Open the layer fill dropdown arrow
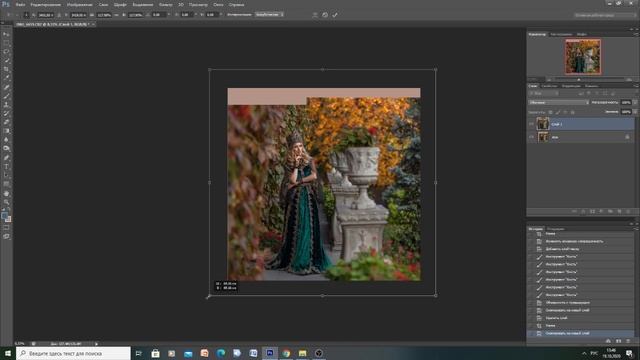The image size is (640, 360). (x=635, y=112)
